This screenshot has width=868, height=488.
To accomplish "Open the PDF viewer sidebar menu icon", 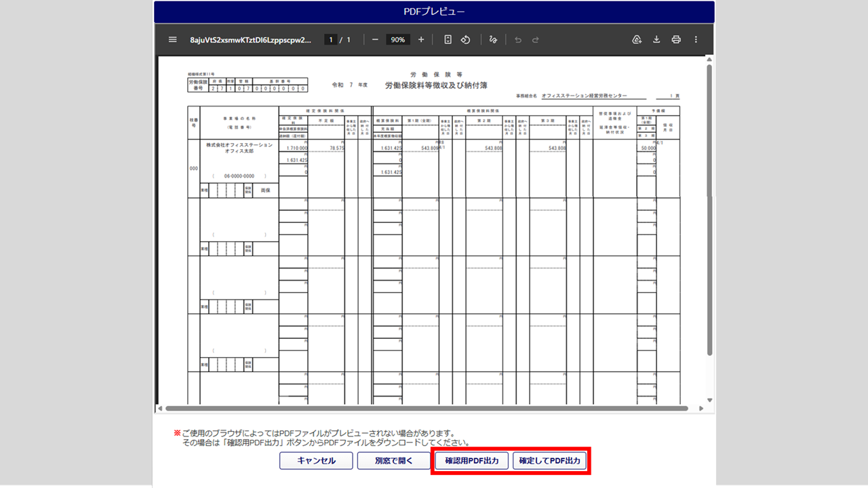I will point(172,40).
